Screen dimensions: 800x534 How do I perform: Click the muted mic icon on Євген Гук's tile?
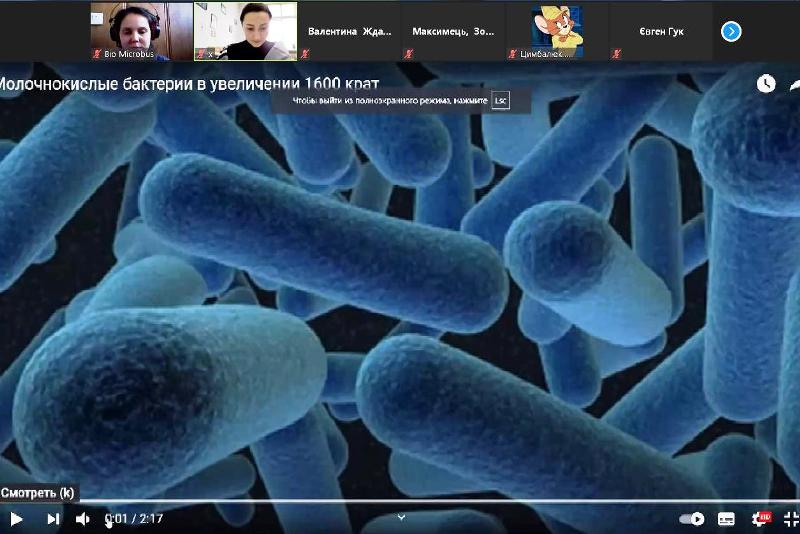pyautogui.click(x=616, y=54)
